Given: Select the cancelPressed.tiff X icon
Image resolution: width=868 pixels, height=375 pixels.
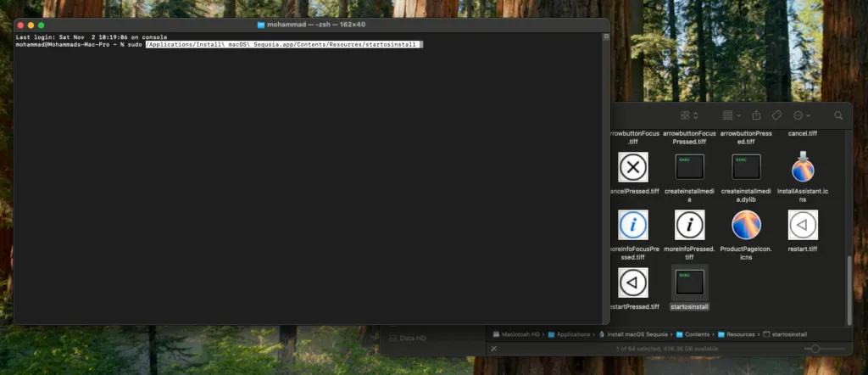Looking at the screenshot, I should 632,167.
